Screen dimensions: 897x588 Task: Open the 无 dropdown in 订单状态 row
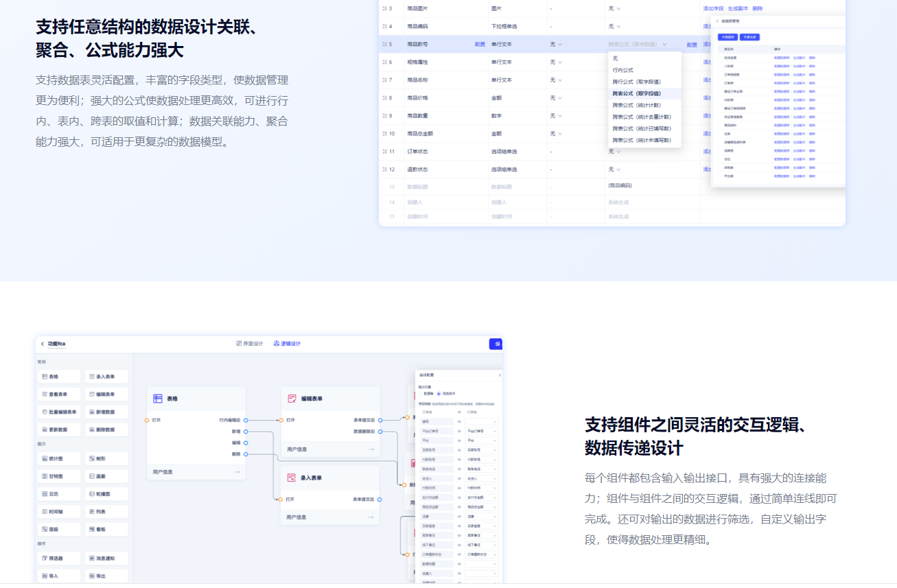coord(614,151)
